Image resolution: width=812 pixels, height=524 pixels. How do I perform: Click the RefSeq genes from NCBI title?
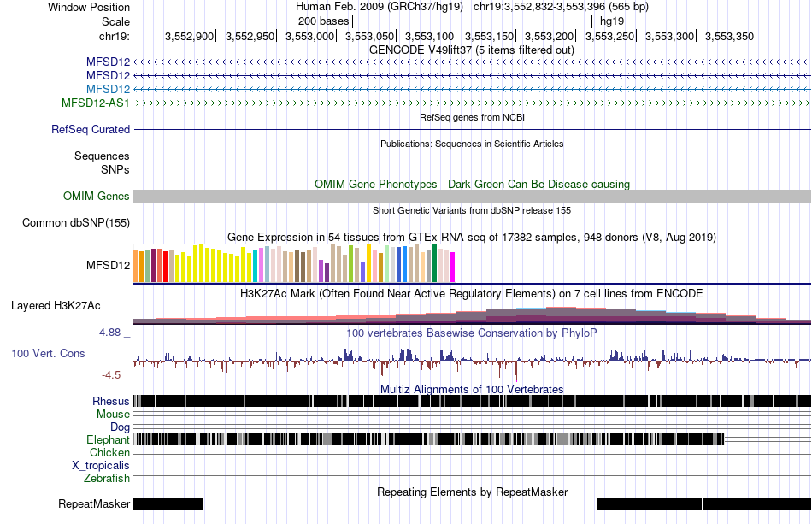(472, 118)
